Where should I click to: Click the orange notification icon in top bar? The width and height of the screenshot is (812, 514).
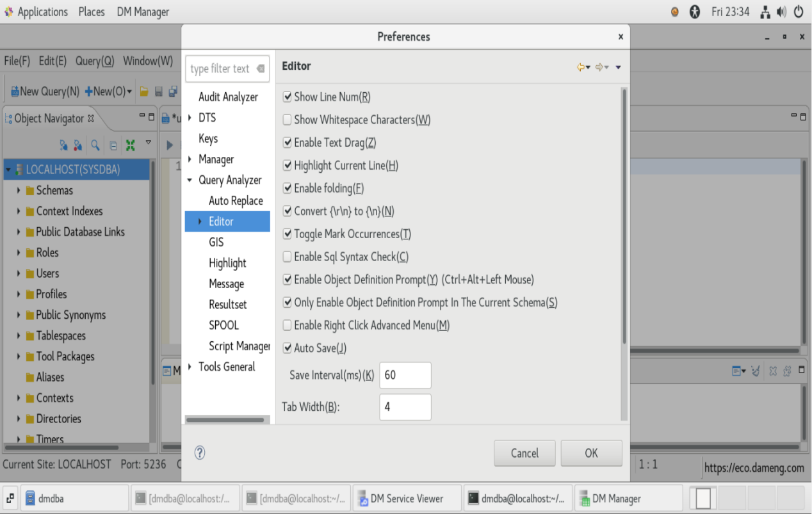[x=675, y=12]
